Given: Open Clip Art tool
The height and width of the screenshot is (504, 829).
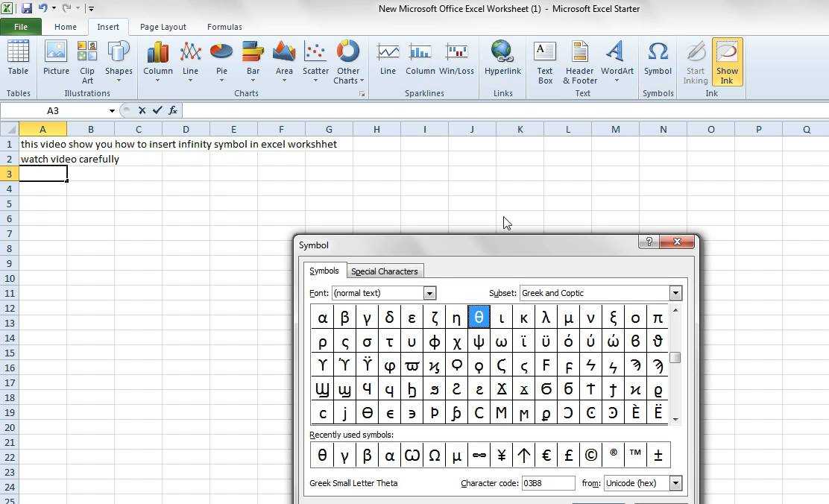Looking at the screenshot, I should tap(87, 61).
